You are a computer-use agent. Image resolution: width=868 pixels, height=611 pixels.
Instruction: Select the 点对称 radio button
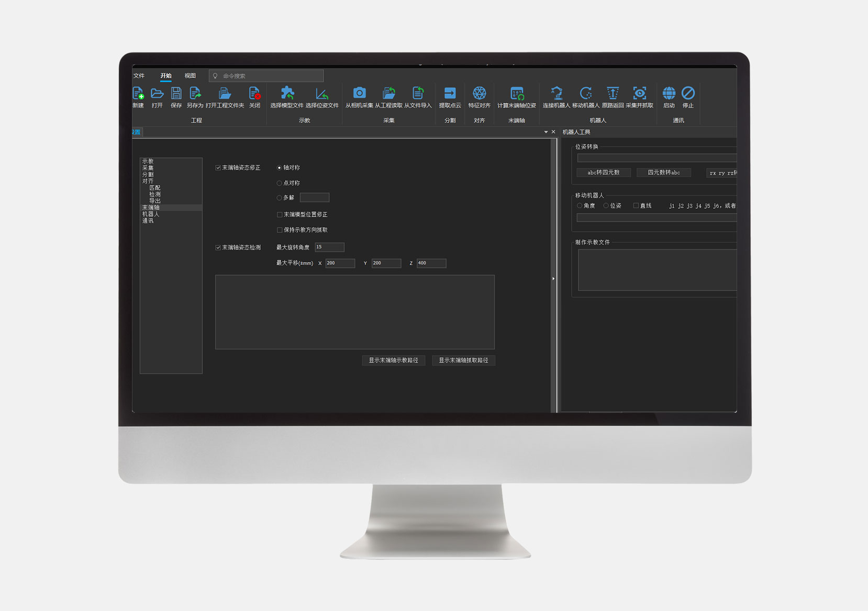point(280,183)
